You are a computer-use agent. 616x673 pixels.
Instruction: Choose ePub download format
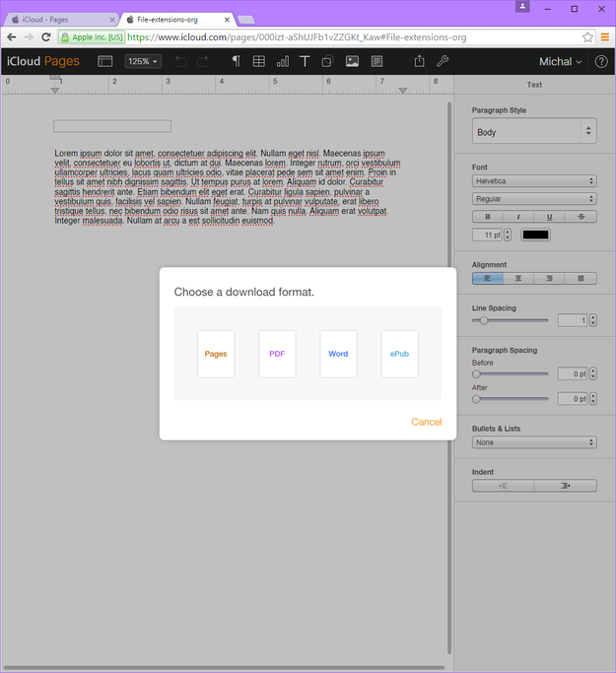click(399, 354)
